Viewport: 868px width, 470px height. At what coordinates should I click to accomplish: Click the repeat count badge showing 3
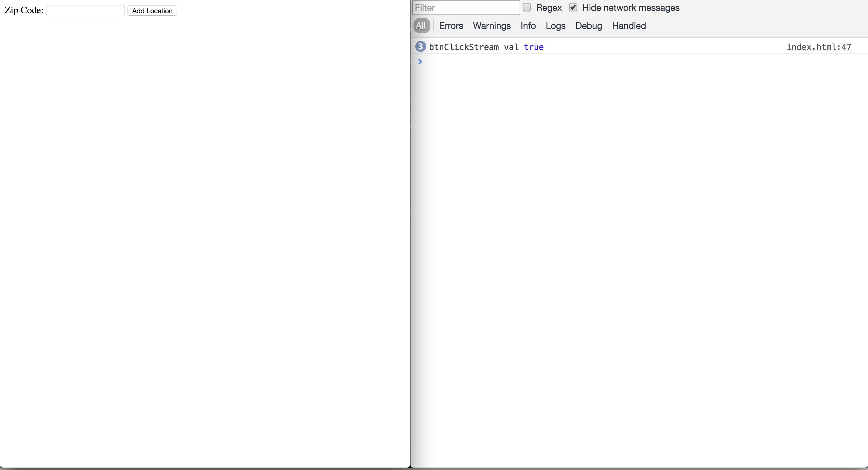click(x=420, y=46)
